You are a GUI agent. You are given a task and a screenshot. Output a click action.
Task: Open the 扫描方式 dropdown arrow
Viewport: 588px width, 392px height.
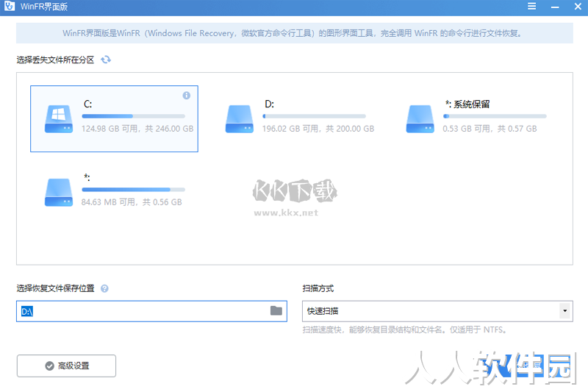[x=564, y=311]
